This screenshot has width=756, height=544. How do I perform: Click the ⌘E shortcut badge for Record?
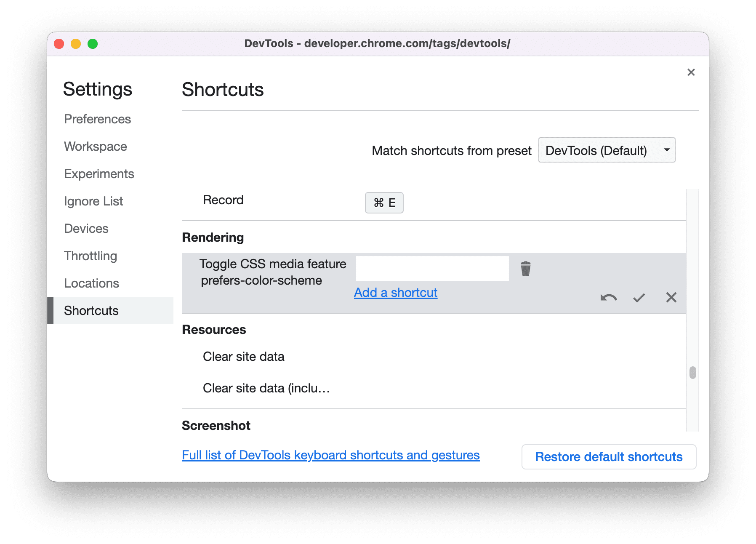coord(383,203)
